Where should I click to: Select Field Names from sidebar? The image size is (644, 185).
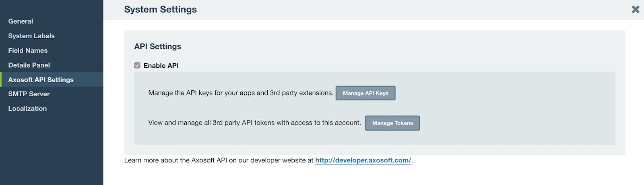click(x=28, y=50)
